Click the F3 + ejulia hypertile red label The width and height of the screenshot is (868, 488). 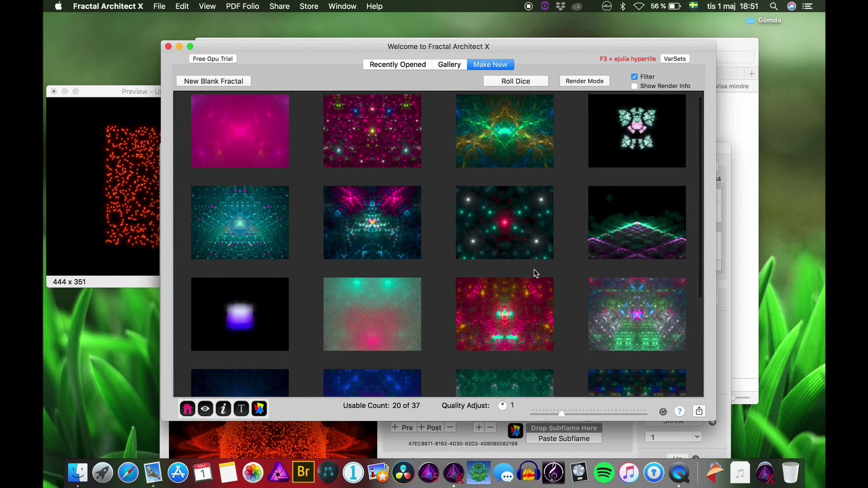point(628,59)
